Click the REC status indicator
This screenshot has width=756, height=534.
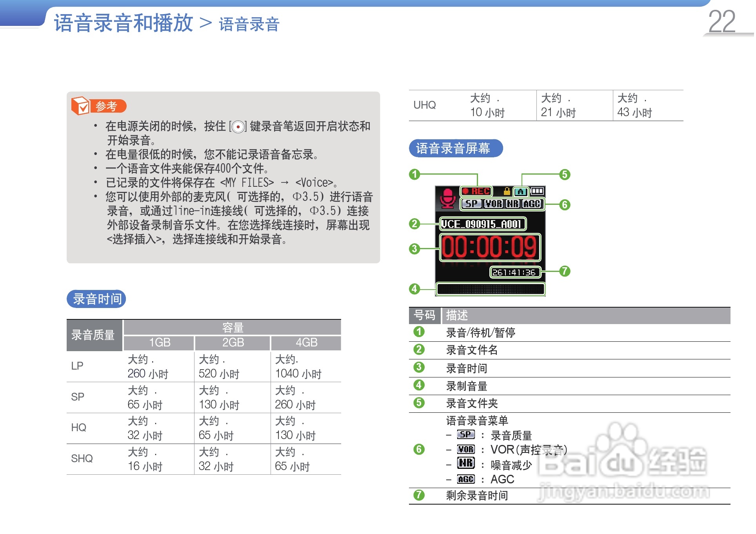click(476, 191)
